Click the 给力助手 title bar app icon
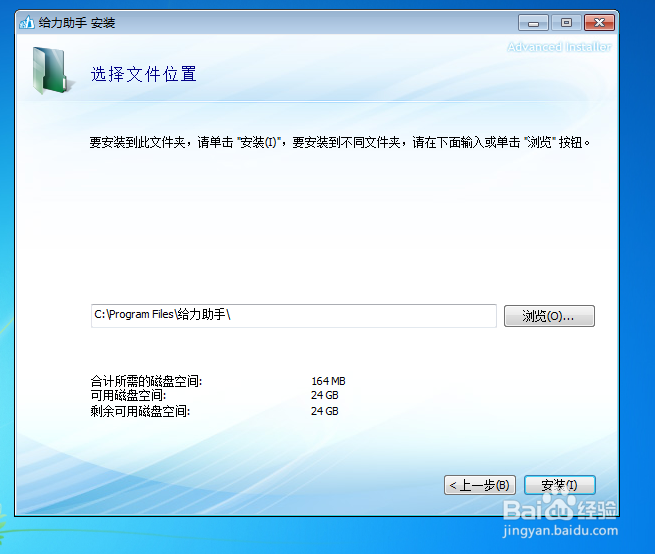Image resolution: width=655 pixels, height=554 pixels. pyautogui.click(x=27, y=22)
